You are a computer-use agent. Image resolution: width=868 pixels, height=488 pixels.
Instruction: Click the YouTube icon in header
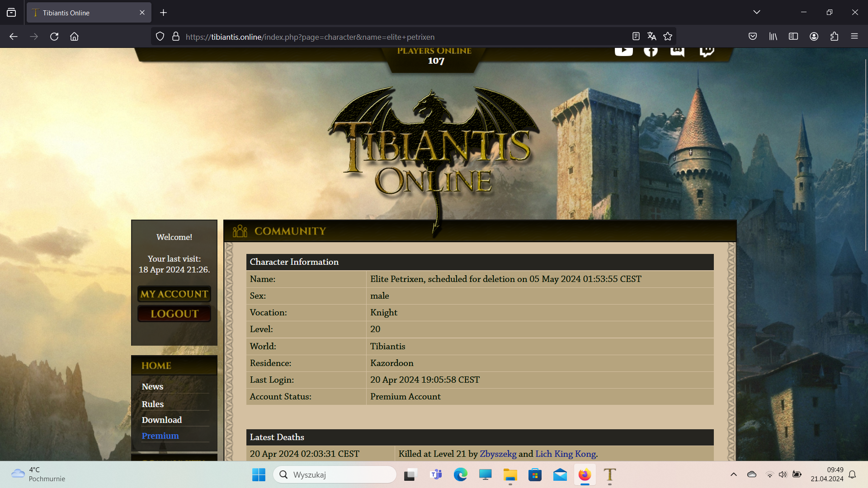pyautogui.click(x=623, y=51)
